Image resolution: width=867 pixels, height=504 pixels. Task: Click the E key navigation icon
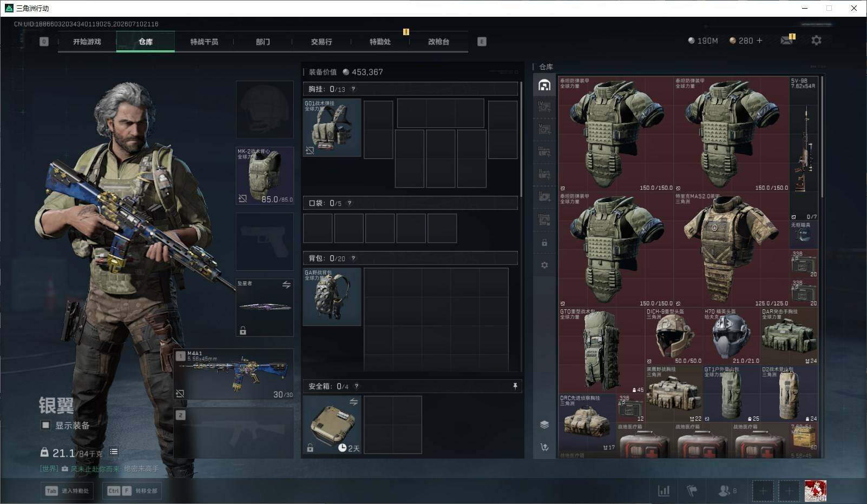(x=482, y=42)
